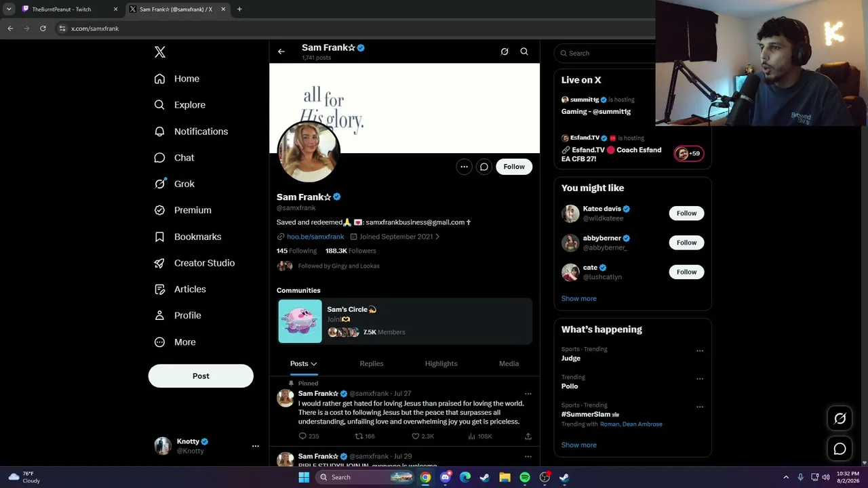This screenshot has height=488, width=868.
Task: Click the +59 listeners badge
Action: 688,154
